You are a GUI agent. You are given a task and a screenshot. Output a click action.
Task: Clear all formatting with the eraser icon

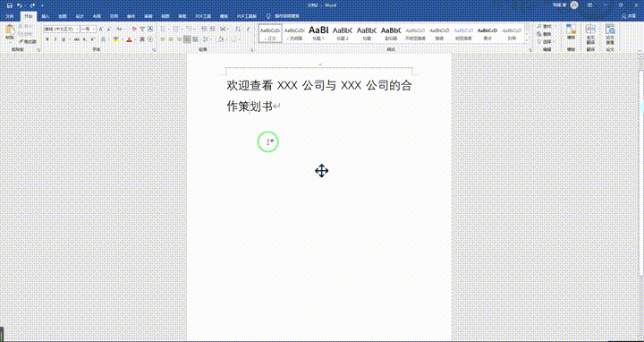[134, 30]
